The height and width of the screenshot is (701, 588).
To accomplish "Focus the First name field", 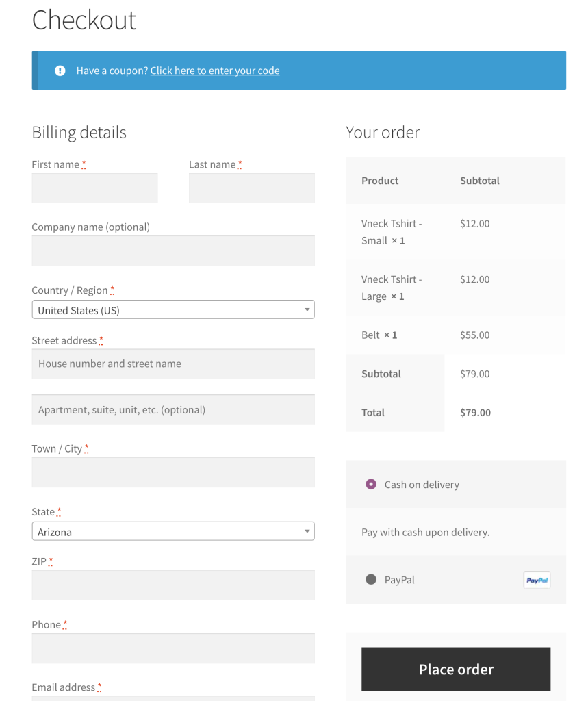I will pos(94,188).
